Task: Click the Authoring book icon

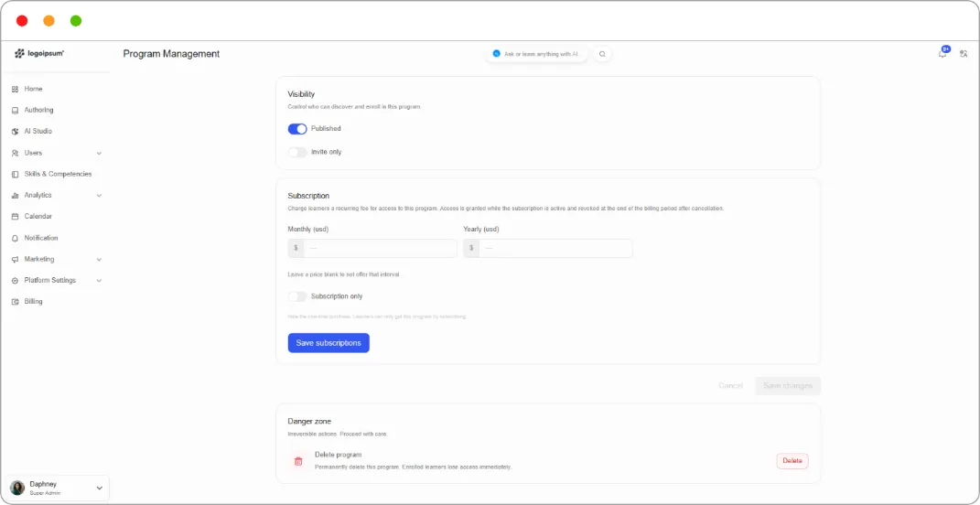Action: 15,111
